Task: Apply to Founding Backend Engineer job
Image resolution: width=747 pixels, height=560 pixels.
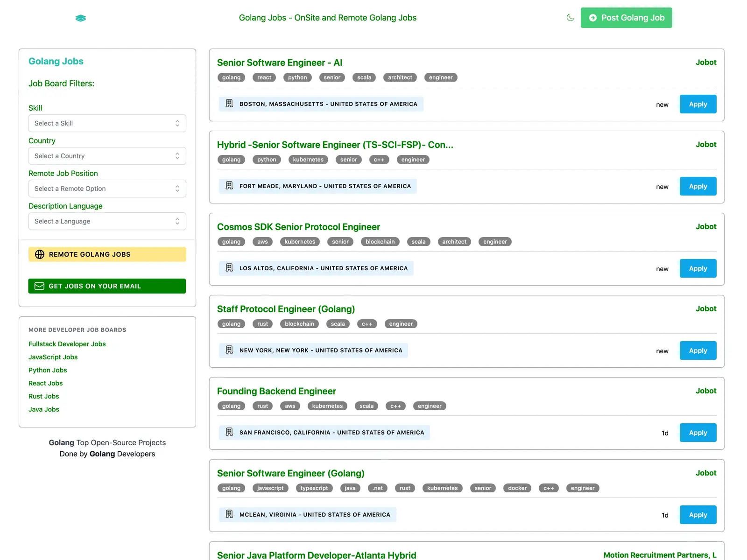Action: [x=698, y=433]
